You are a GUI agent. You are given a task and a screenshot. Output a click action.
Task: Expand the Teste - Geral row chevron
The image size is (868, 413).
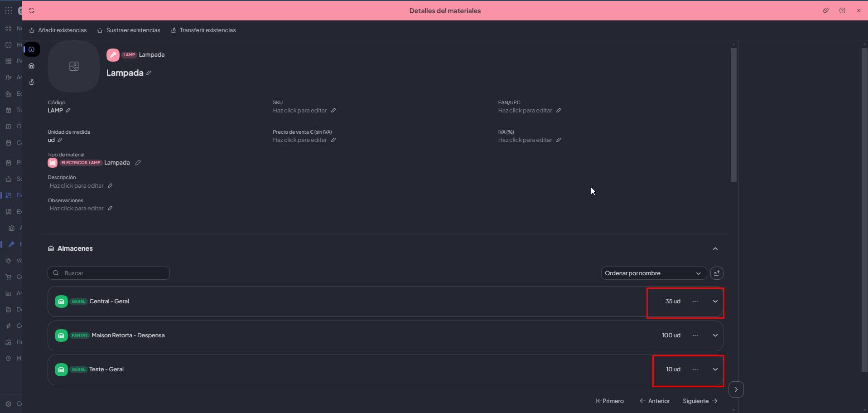pyautogui.click(x=715, y=369)
